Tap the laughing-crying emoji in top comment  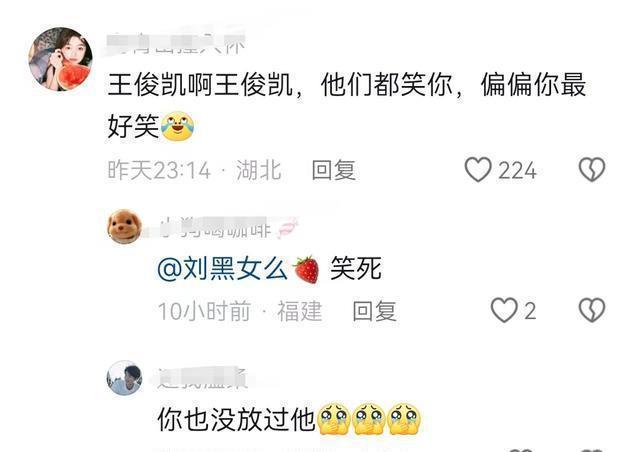178,126
